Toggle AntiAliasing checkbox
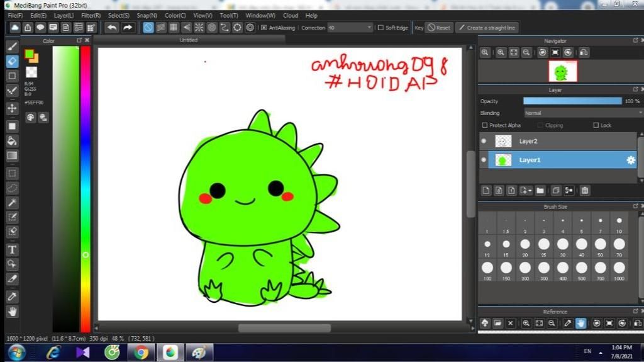Image resolution: width=644 pixels, height=362 pixels. 264,28
